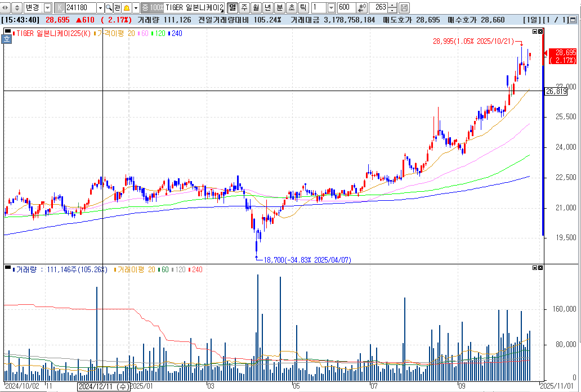Switch to the 주 weekly chart tab
This screenshot has height=392, width=581.
(x=244, y=8)
